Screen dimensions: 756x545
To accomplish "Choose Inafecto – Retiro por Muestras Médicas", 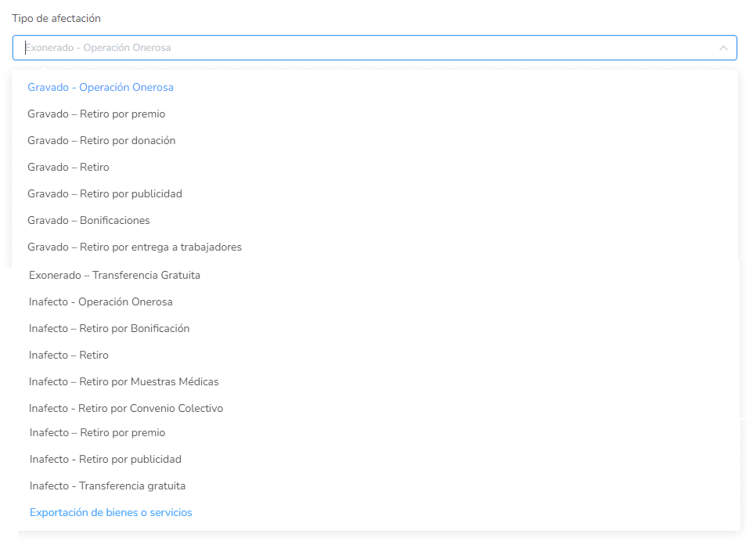I will tap(124, 382).
